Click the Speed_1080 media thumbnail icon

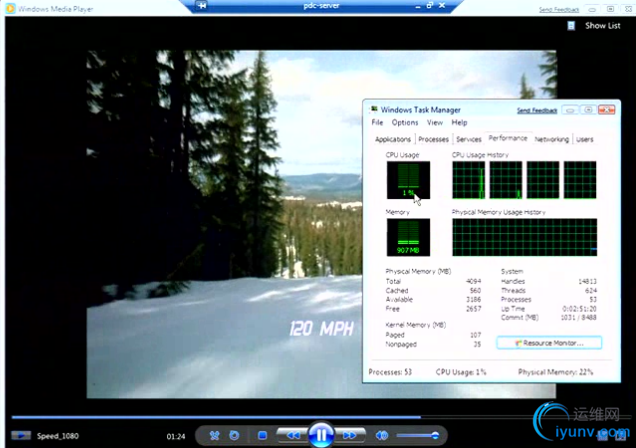click(x=21, y=435)
